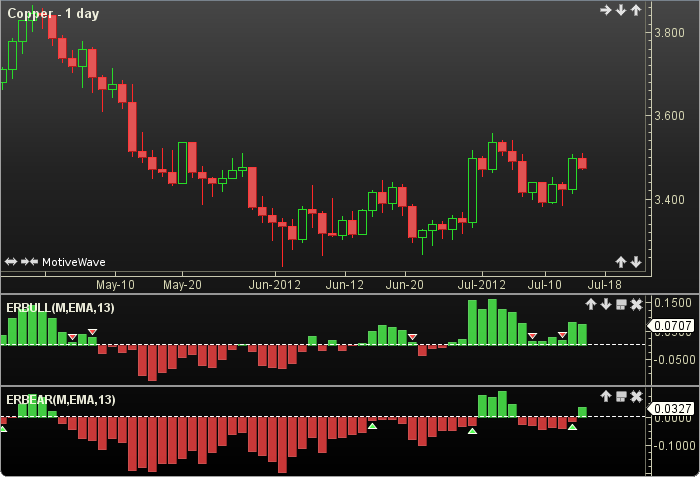Image resolution: width=700 pixels, height=477 pixels.
Task: Move the ERBULL panel up with its arrow
Action: 591,305
